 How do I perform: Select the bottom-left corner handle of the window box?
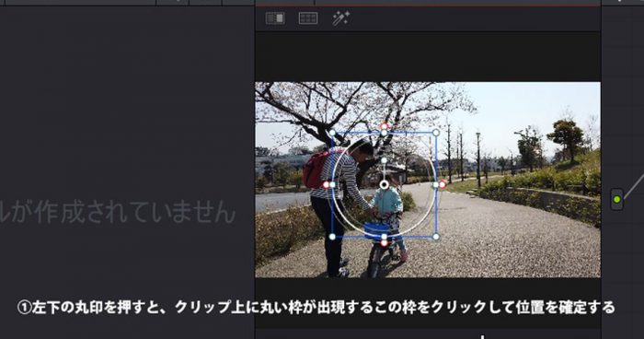(332, 237)
